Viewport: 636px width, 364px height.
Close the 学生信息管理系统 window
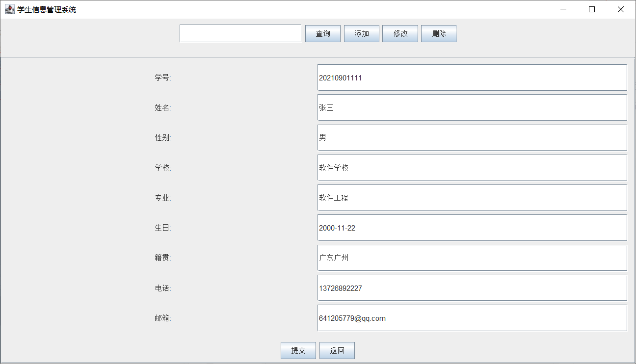click(621, 9)
